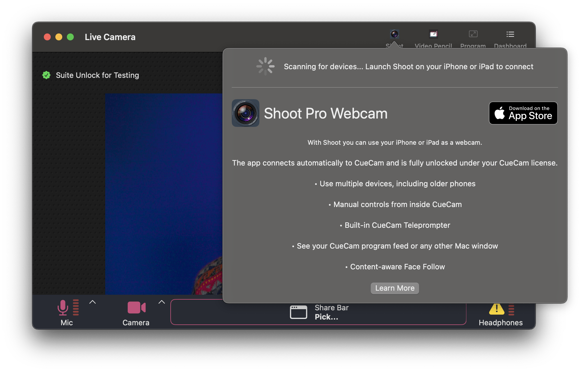Click the Mic audio level meter
588x372 pixels.
tap(76, 307)
